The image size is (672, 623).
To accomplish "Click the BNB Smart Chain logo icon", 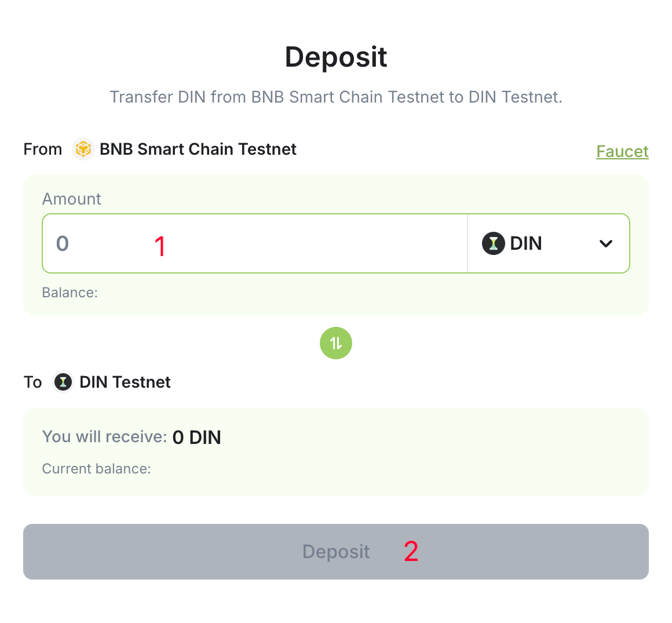I will click(x=83, y=149).
